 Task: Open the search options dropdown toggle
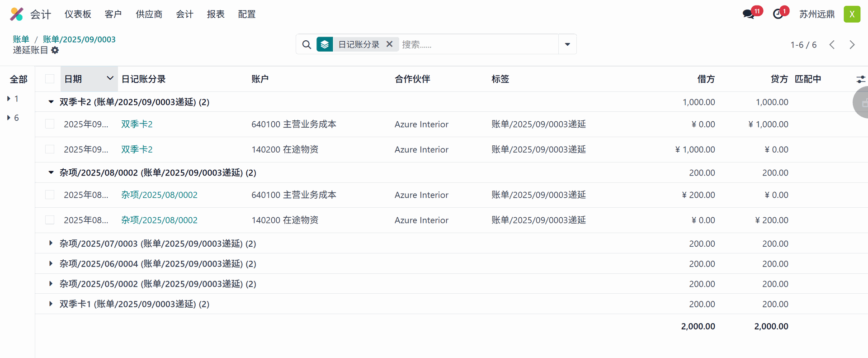[567, 44]
